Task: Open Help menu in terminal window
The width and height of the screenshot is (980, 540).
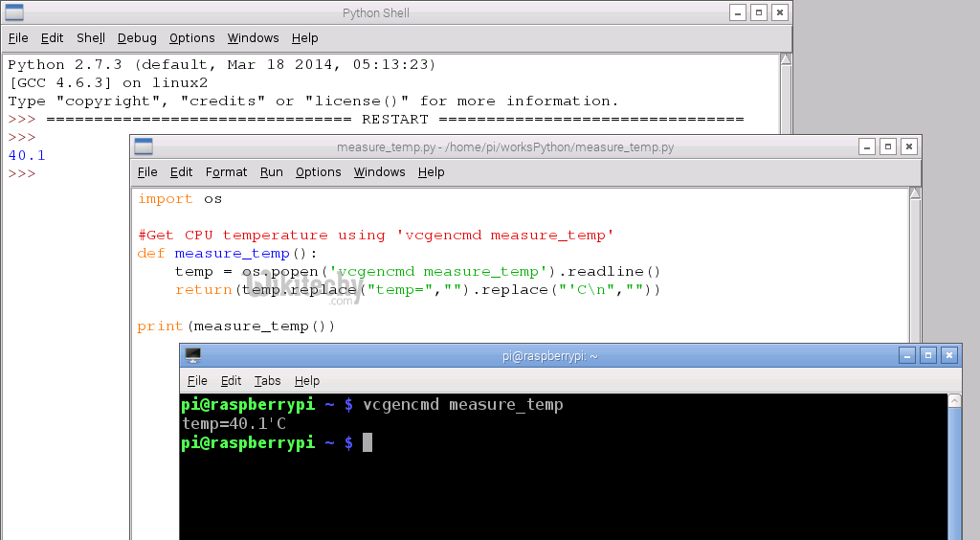Action: pos(307,381)
